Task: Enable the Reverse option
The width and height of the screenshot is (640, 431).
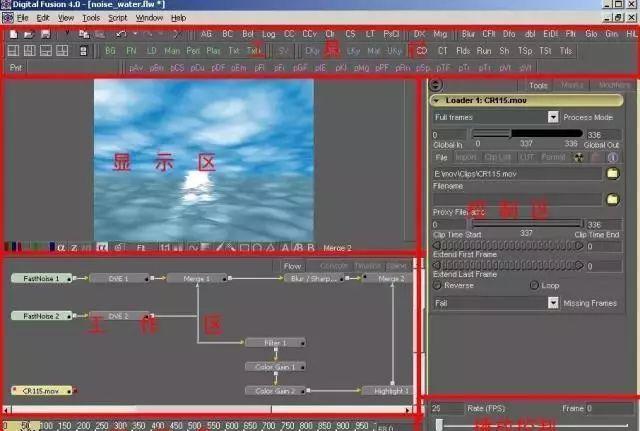Action: (438, 285)
